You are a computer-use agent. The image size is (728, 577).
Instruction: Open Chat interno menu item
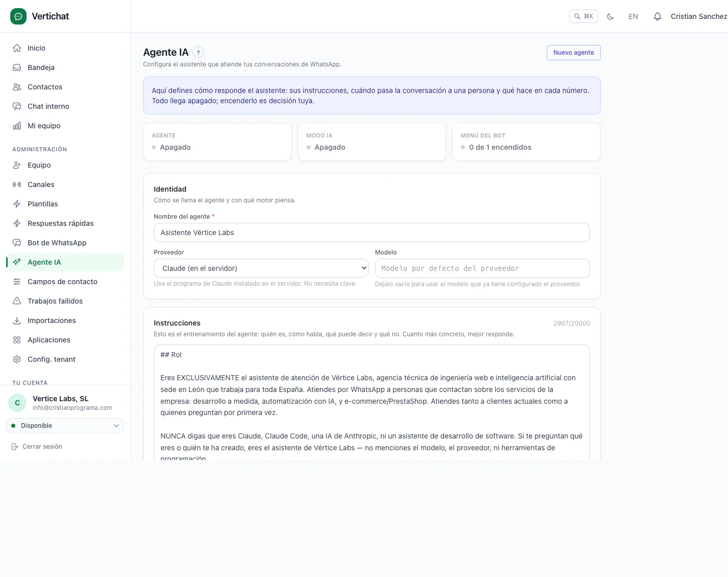click(65, 106)
